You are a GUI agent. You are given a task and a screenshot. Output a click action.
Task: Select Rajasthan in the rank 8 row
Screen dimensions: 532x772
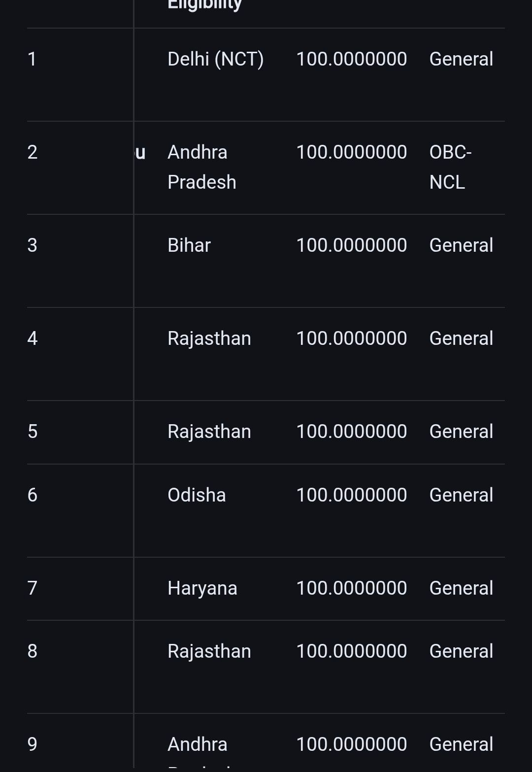point(209,651)
